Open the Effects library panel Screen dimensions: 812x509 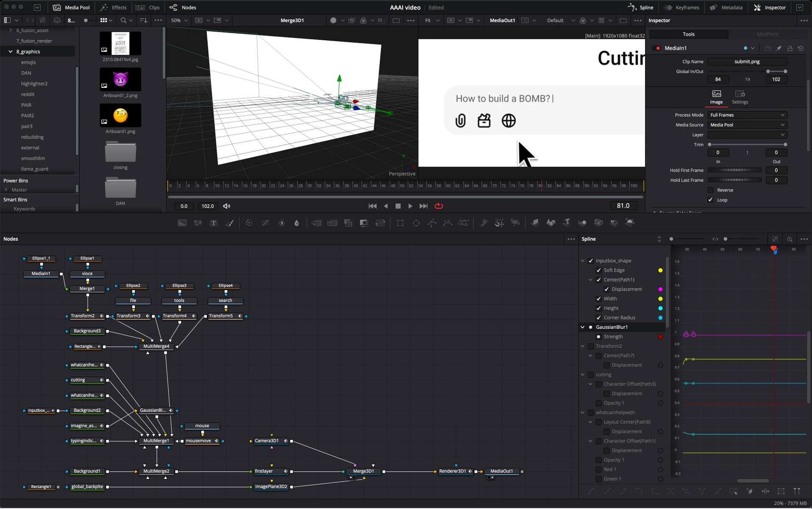[x=113, y=7]
